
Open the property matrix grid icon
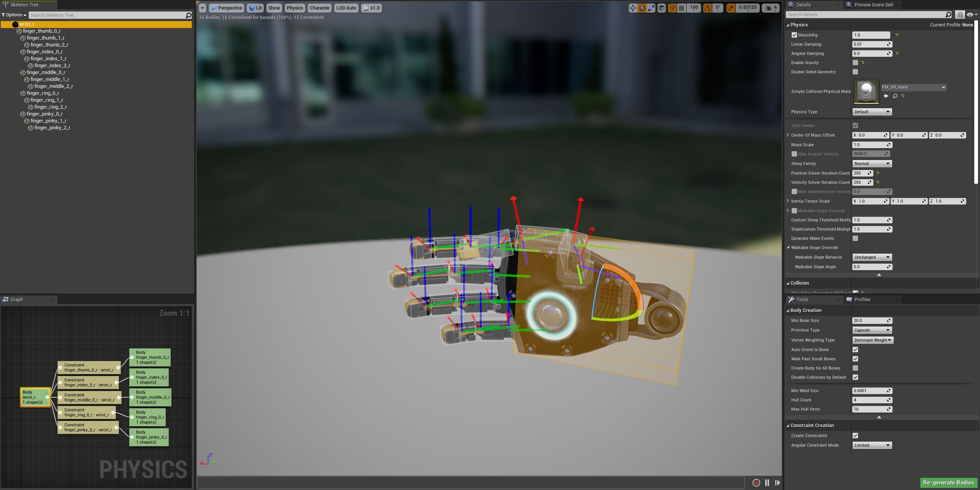(960, 15)
